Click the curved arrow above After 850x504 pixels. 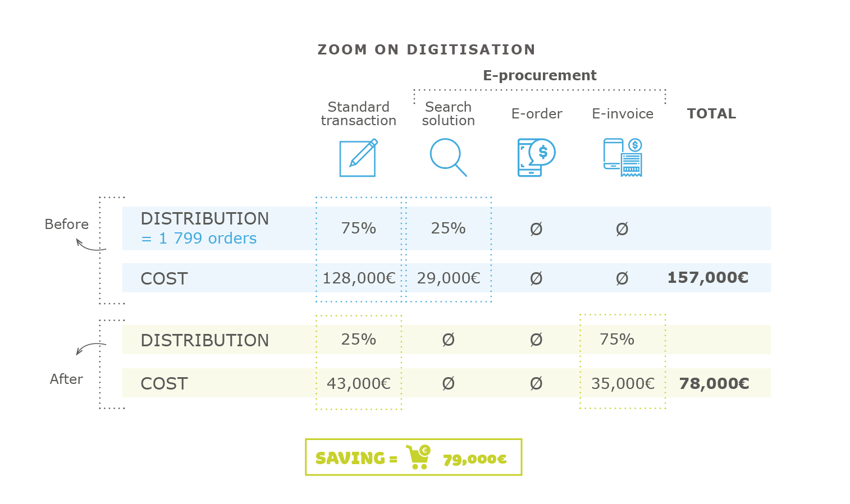[x=90, y=348]
